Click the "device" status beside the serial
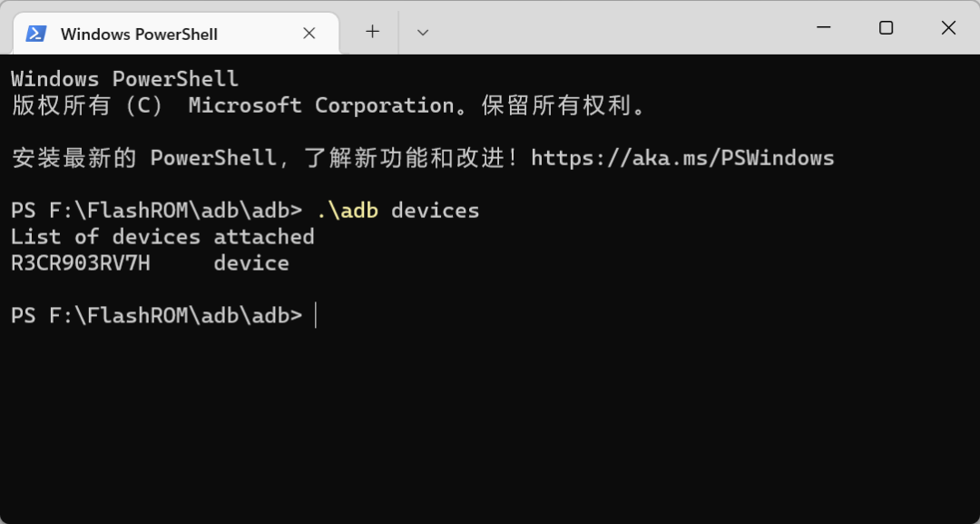980x524 pixels. click(251, 263)
